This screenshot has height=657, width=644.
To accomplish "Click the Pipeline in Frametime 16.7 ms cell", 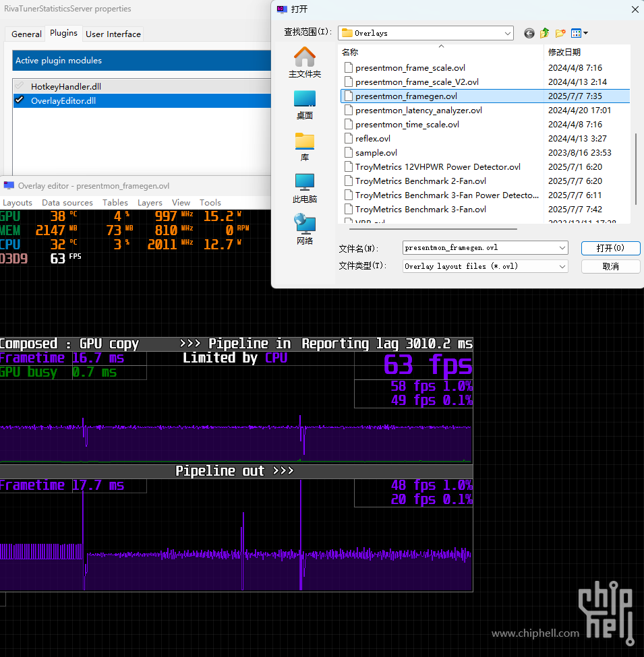I will (x=74, y=358).
